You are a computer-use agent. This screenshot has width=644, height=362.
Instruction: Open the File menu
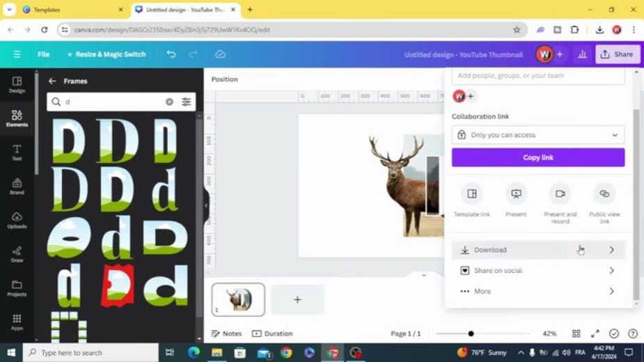click(44, 54)
